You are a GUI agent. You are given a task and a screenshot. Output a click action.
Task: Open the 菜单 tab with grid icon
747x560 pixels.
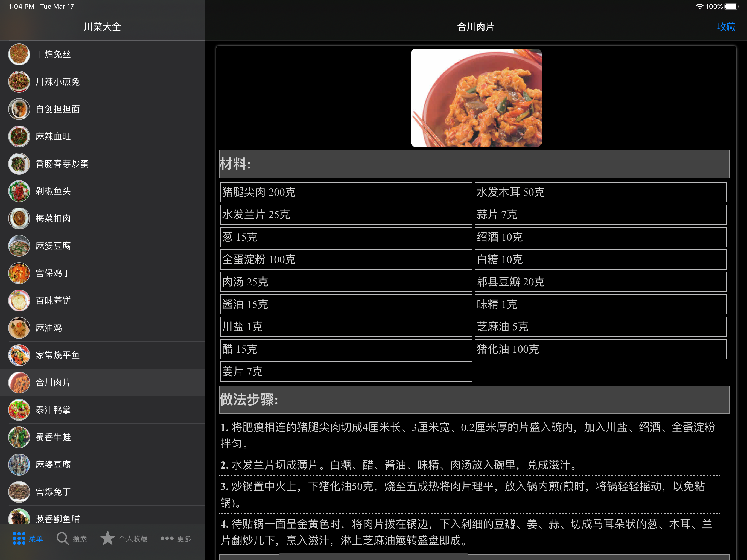pyautogui.click(x=28, y=538)
